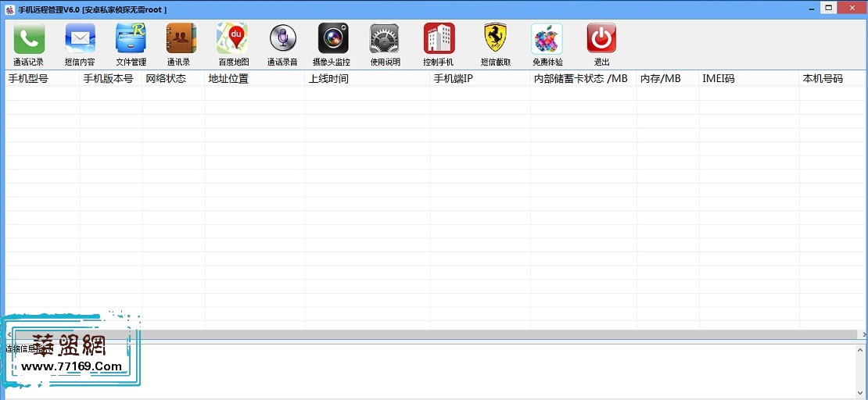Viewport: 868px width, 400px height.
Task: Open the 通话记录 call log icon
Action: [29, 39]
